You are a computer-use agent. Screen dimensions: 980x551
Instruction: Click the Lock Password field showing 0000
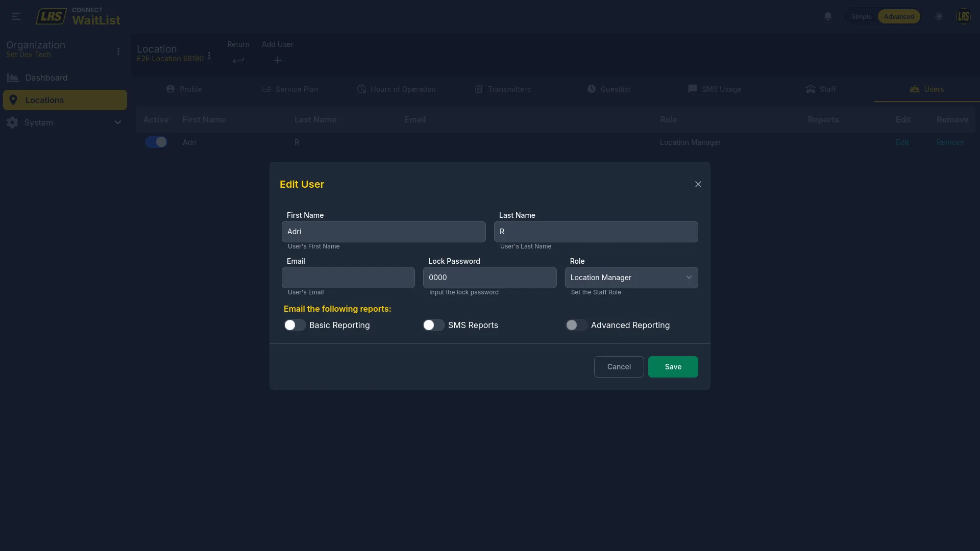(489, 278)
